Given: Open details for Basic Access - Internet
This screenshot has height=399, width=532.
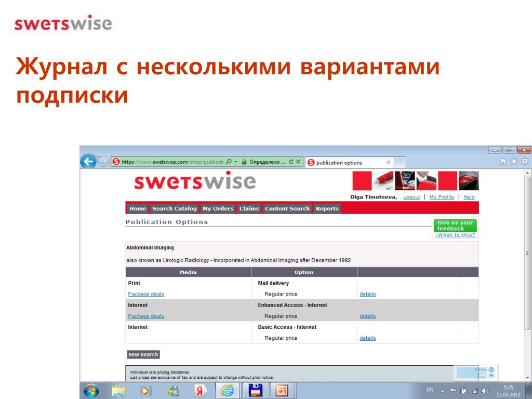Looking at the screenshot, I should [368, 338].
